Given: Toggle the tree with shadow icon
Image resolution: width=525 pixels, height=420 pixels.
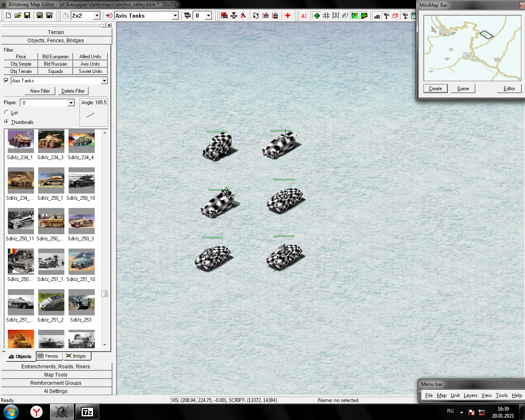Looking at the screenshot, I should coord(405,16).
